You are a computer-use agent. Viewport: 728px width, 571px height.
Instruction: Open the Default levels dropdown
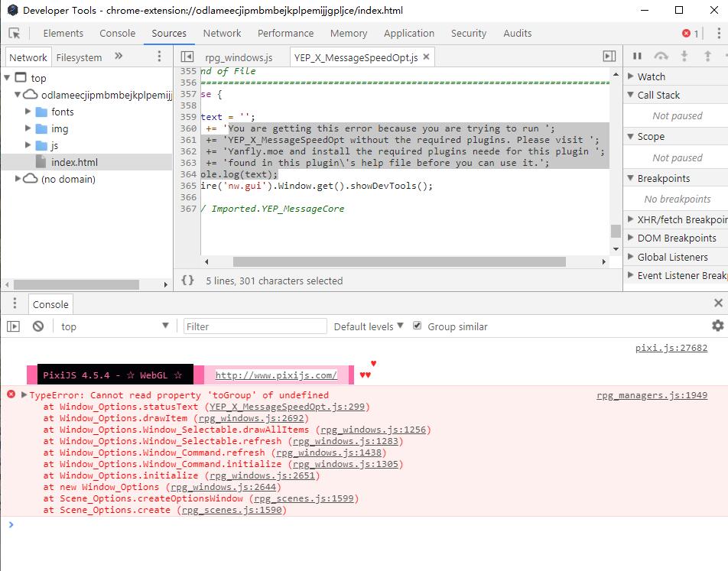pyautogui.click(x=369, y=327)
